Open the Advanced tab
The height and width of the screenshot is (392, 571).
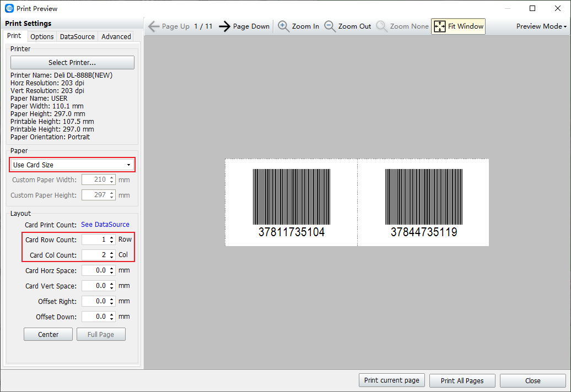pyautogui.click(x=116, y=36)
